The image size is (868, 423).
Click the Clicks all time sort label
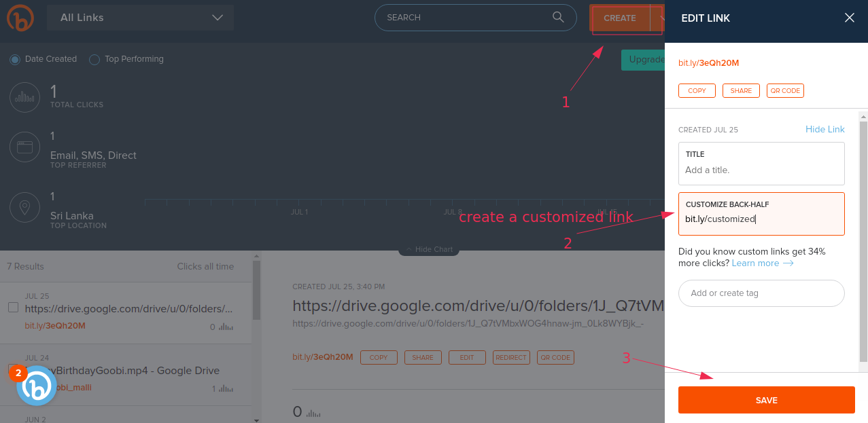(205, 266)
